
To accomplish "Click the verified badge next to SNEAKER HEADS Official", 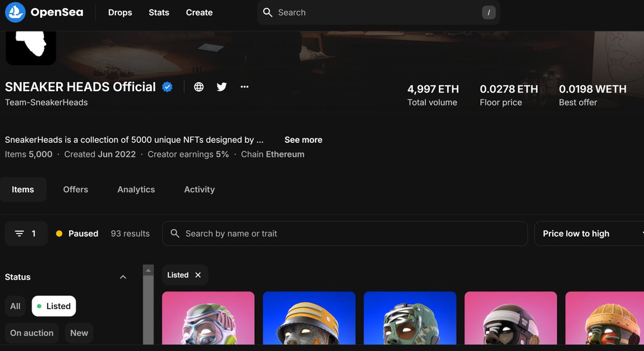I will coord(167,87).
